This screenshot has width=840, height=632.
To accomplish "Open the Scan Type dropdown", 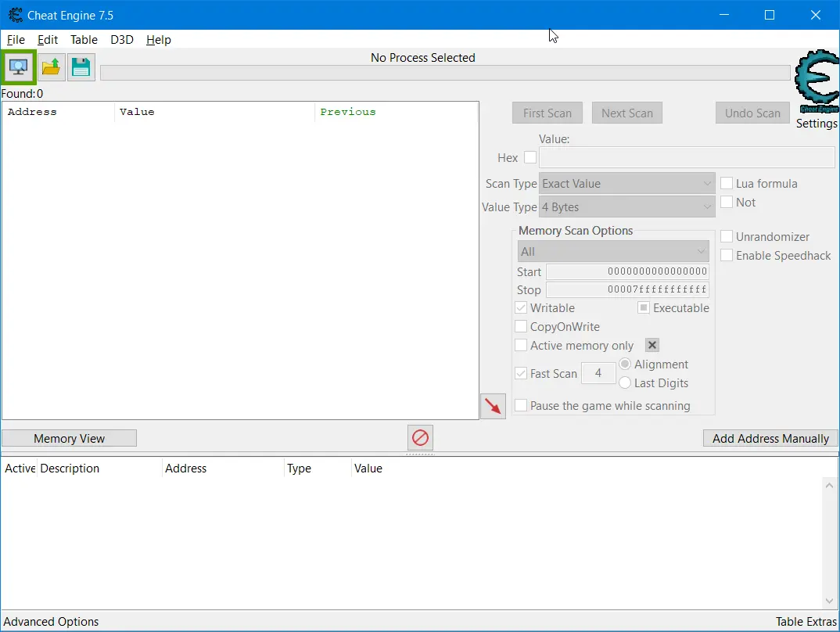I will tap(626, 184).
